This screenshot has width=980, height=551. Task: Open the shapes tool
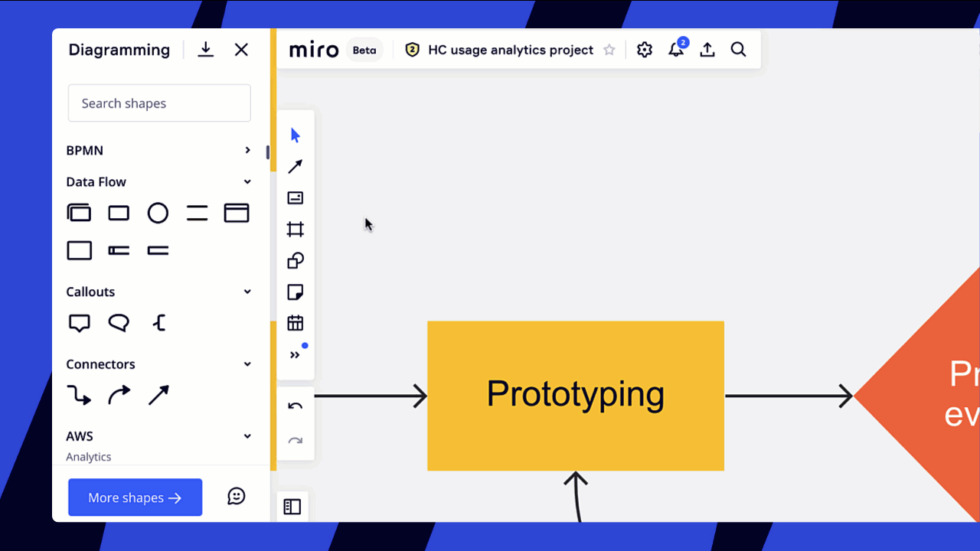coord(295,260)
